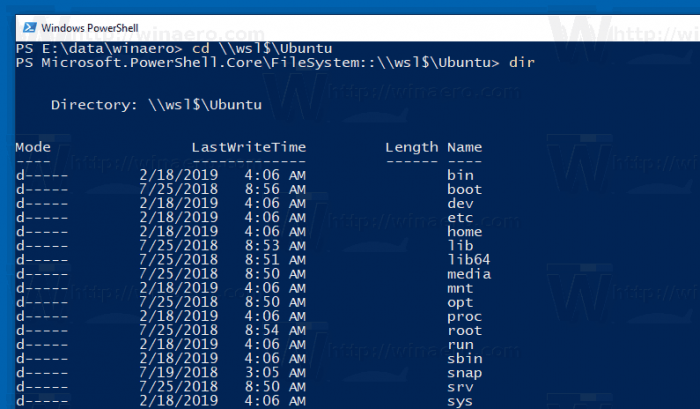
Task: Click the snap directory name
Action: [465, 373]
